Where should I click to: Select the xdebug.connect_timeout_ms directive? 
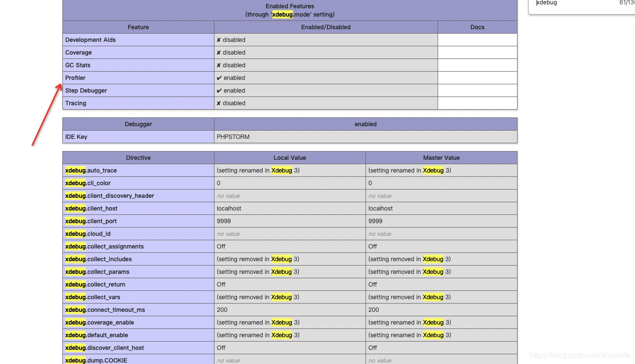click(105, 310)
